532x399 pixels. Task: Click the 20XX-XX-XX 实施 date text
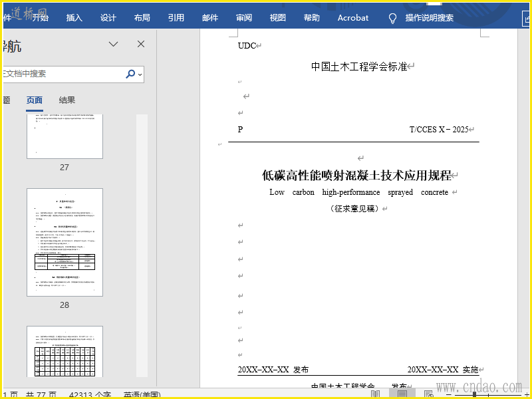[x=443, y=370]
